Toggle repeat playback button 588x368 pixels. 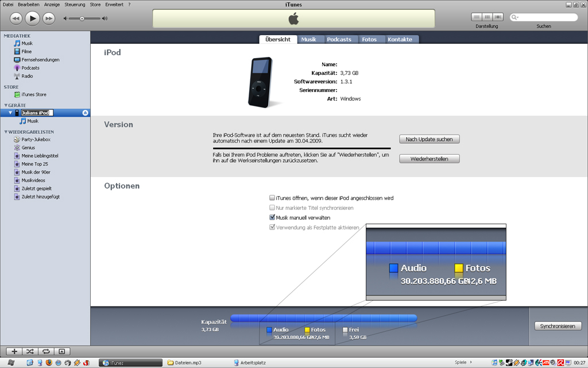46,351
